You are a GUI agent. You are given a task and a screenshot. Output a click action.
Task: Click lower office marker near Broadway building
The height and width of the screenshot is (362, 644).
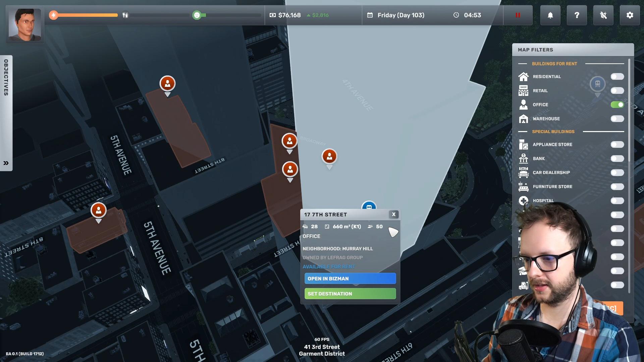point(290,170)
